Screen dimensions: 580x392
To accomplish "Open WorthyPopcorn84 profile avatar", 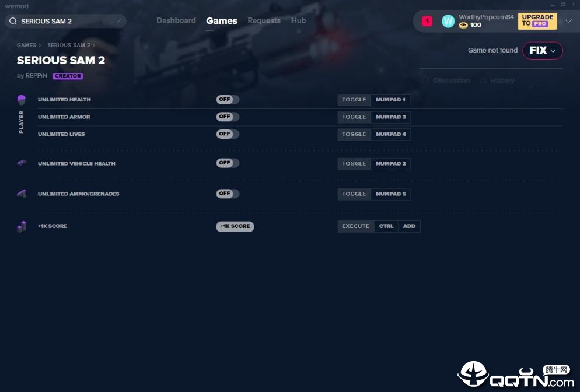I will tap(448, 21).
